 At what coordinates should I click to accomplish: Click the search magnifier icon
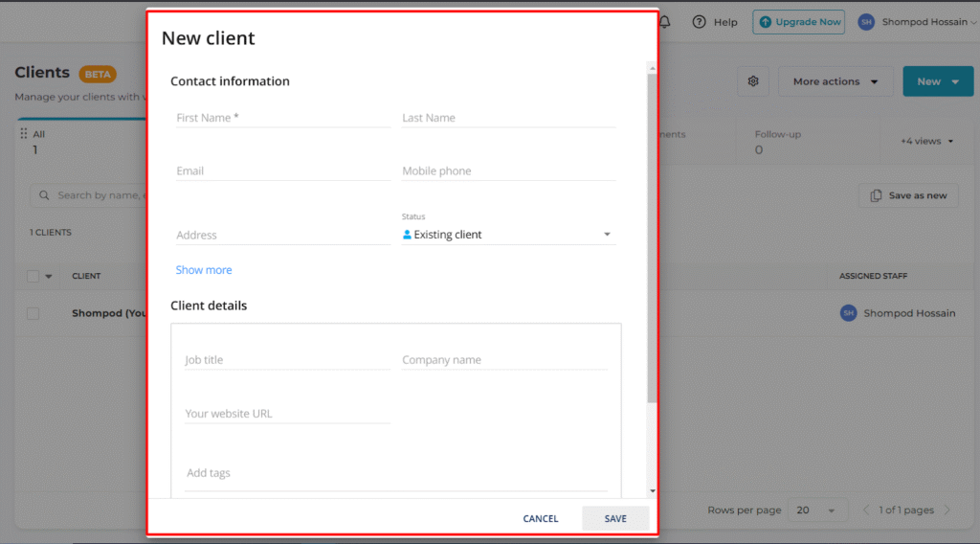click(x=44, y=195)
